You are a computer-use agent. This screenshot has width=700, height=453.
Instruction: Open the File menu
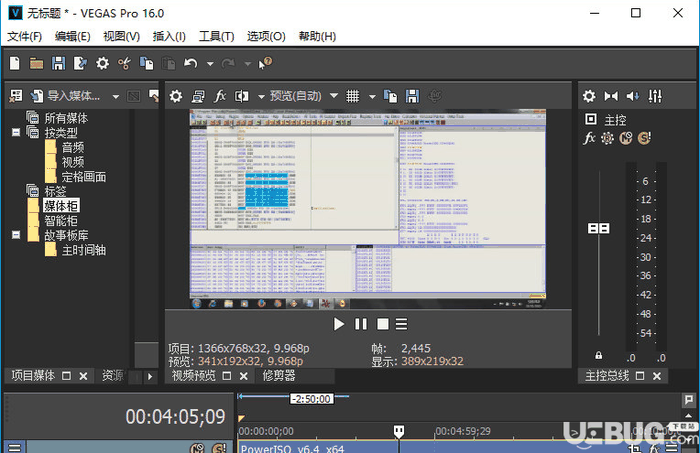click(x=25, y=36)
